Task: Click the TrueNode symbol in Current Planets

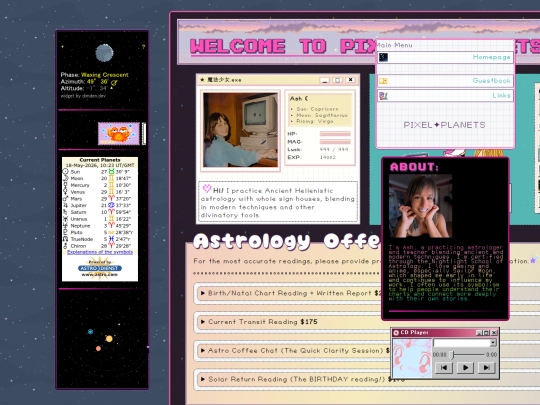Action: pyautogui.click(x=65, y=239)
